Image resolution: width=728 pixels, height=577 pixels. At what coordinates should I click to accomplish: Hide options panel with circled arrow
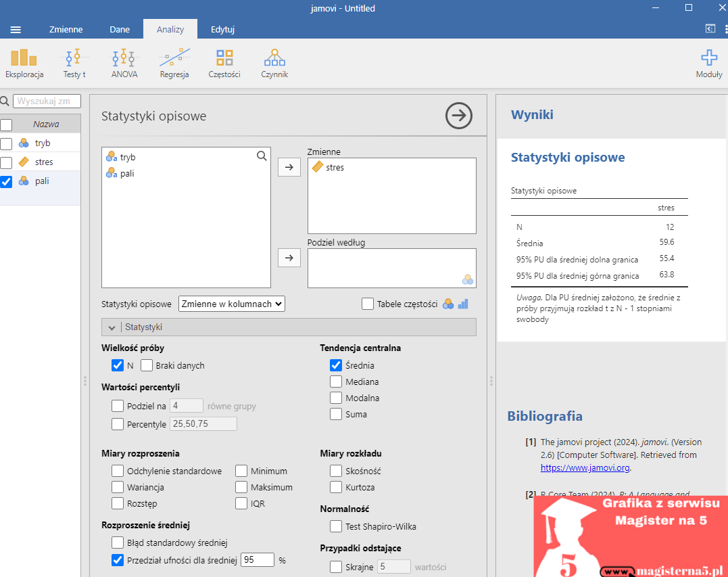click(x=458, y=116)
